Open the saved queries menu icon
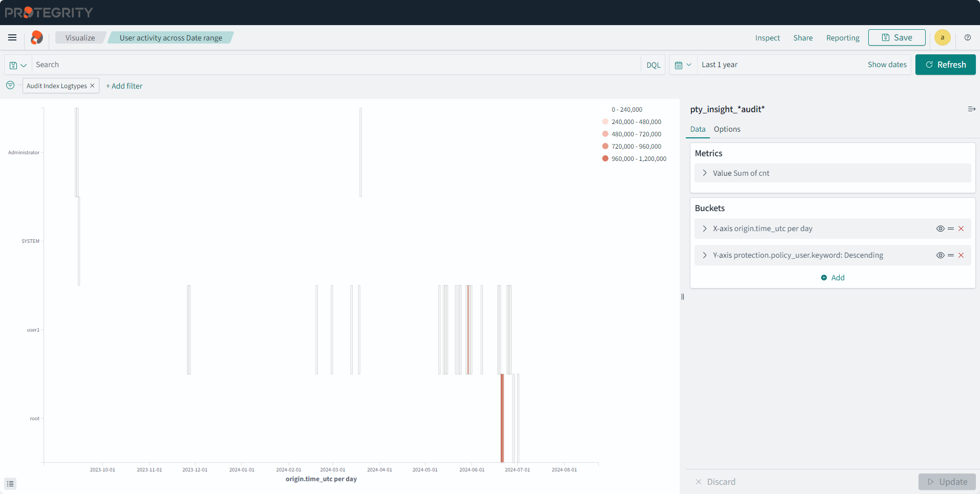The width and height of the screenshot is (980, 494). 18,65
